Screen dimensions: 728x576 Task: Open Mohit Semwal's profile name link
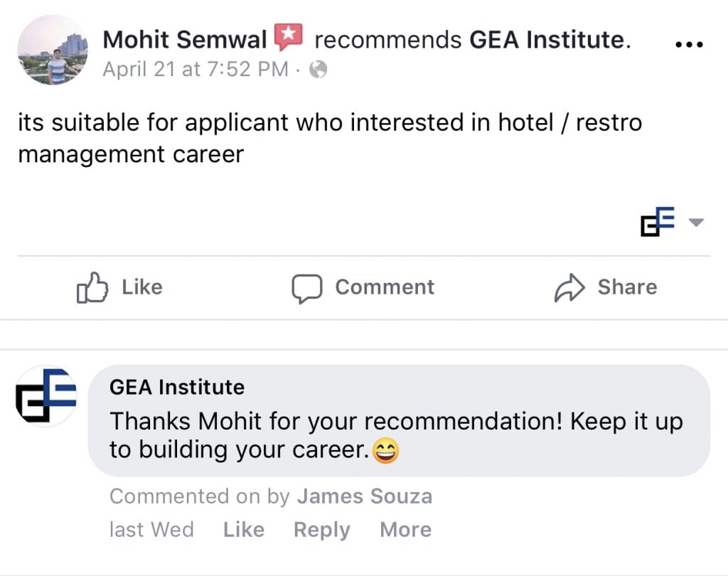pos(184,39)
